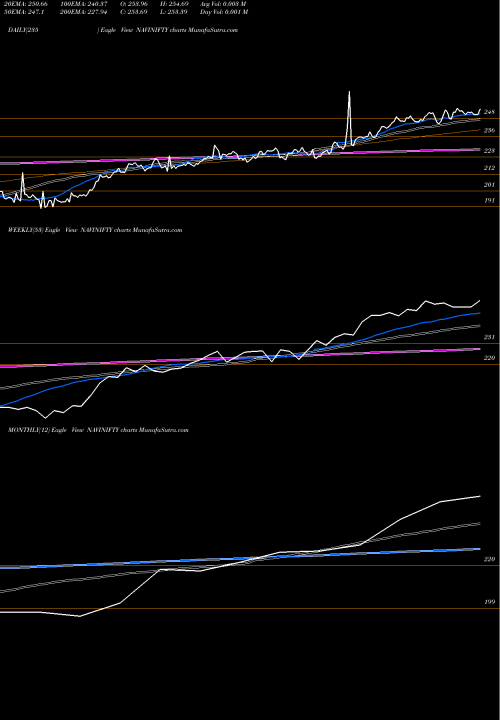Click 'MunafaSutra.com' in the daily chart title
The width and height of the screenshot is (500, 720).
213,30
